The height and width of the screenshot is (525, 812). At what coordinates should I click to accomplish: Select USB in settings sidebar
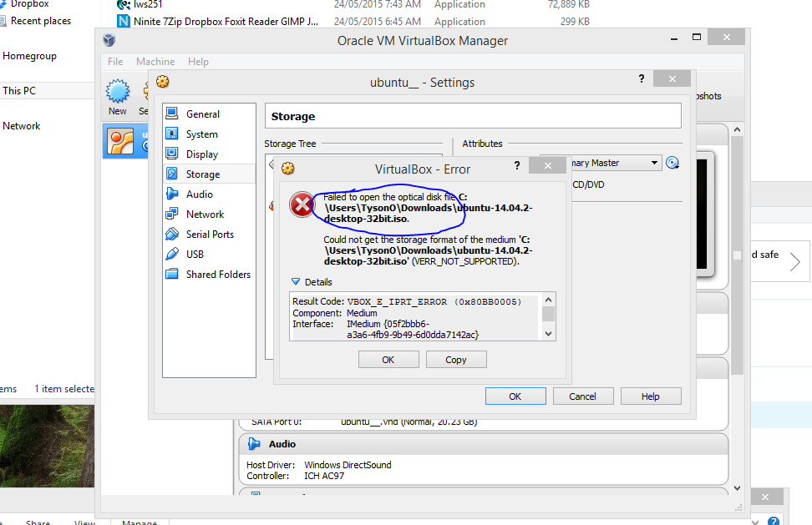[x=209, y=254]
